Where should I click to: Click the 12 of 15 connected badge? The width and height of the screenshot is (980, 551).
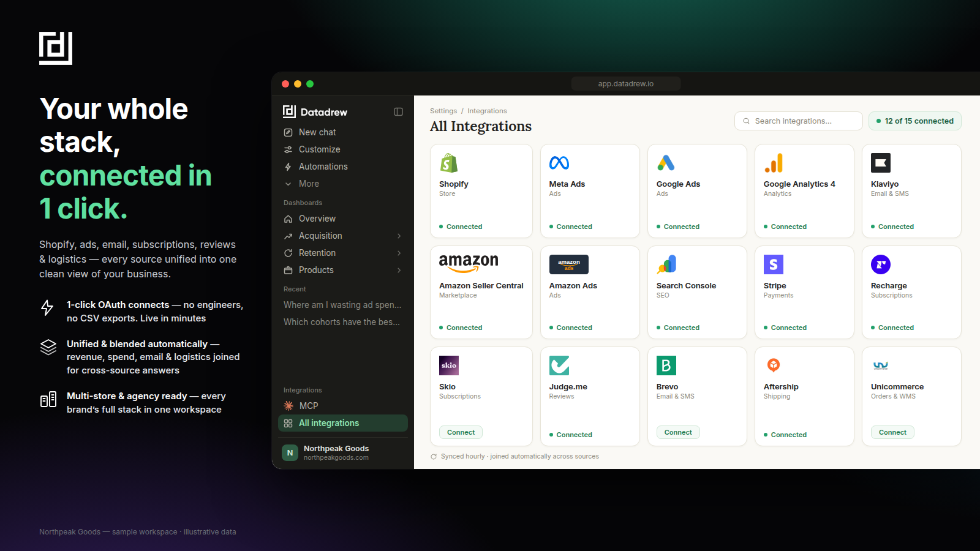[915, 121]
